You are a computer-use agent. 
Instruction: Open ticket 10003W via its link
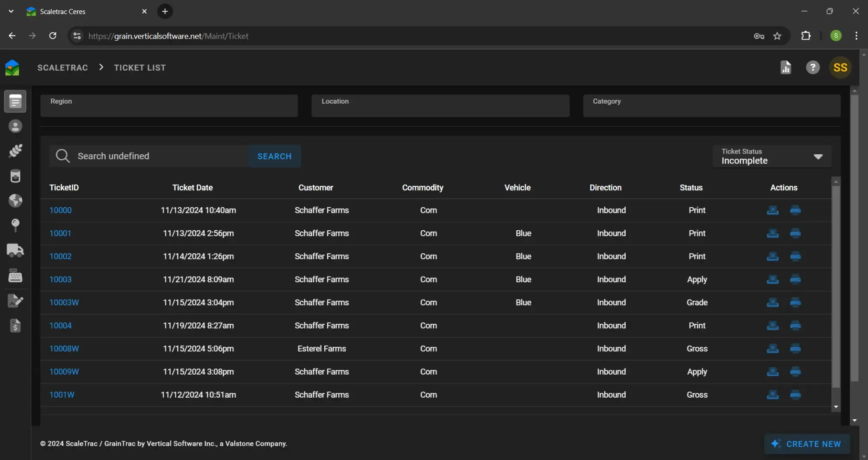coord(64,302)
